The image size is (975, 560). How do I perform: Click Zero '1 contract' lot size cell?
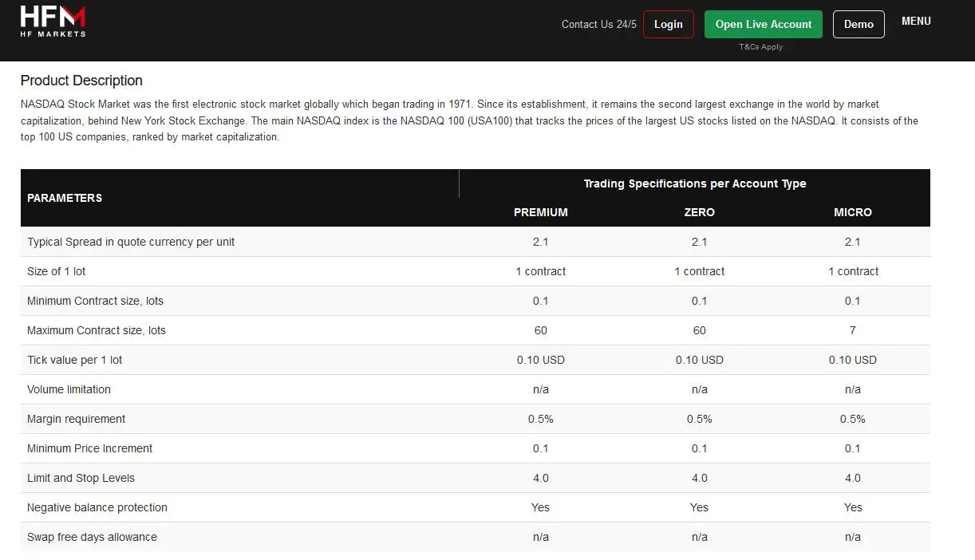click(700, 271)
